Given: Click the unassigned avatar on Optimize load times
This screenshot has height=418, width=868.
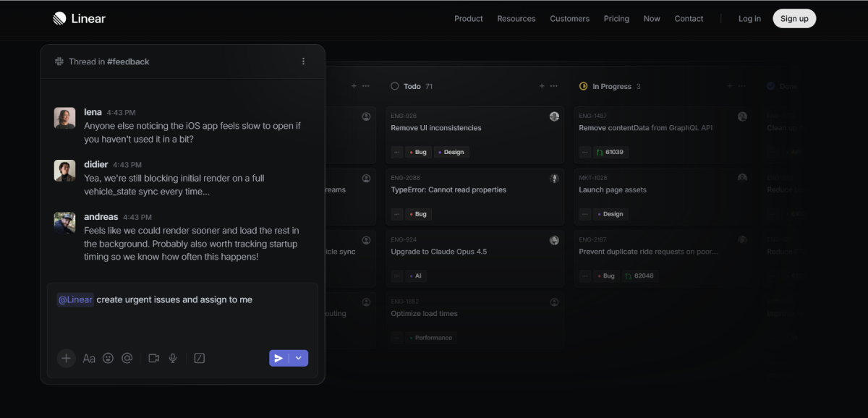Looking at the screenshot, I should pos(554,302).
